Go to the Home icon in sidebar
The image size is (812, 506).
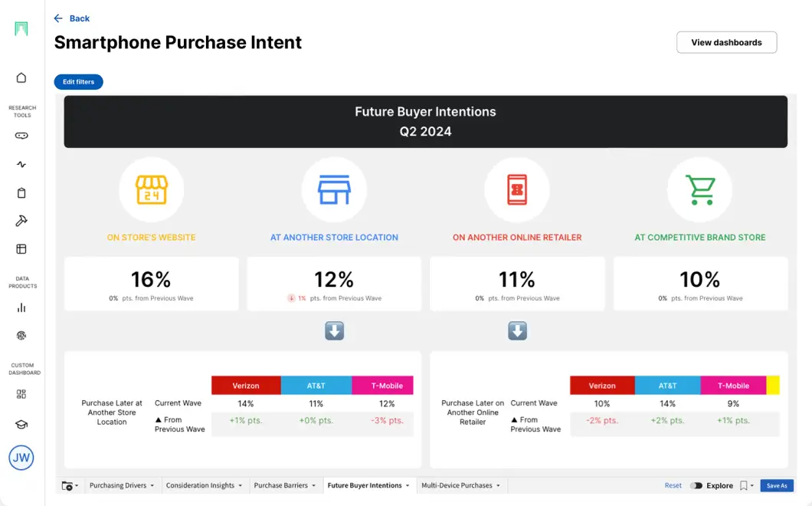pyautogui.click(x=21, y=77)
